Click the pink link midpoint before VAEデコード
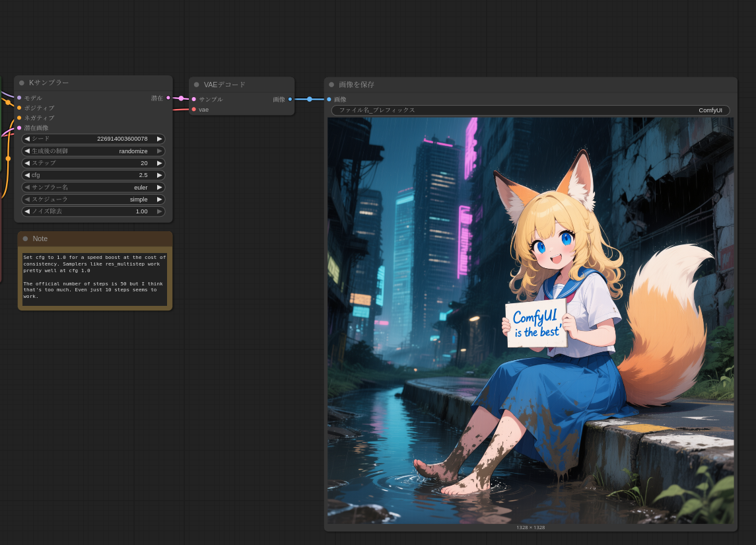756x545 pixels. [181, 98]
